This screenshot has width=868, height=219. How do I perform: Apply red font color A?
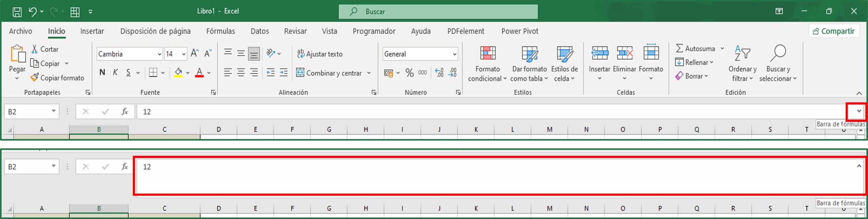coord(199,72)
